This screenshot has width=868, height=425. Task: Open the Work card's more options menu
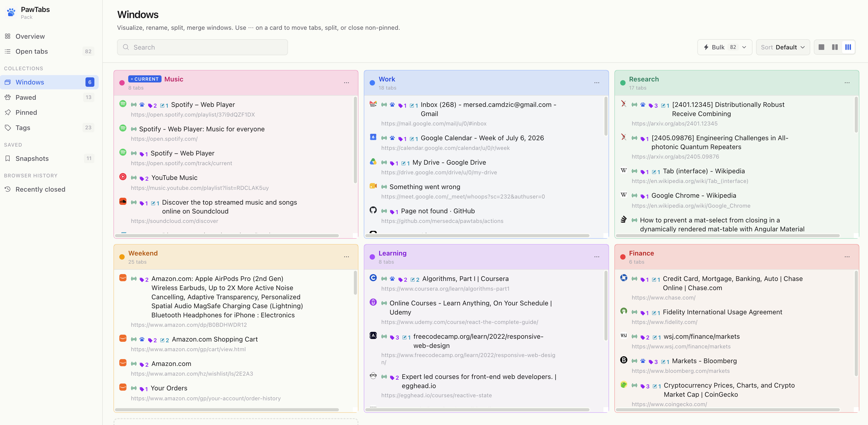tap(597, 82)
